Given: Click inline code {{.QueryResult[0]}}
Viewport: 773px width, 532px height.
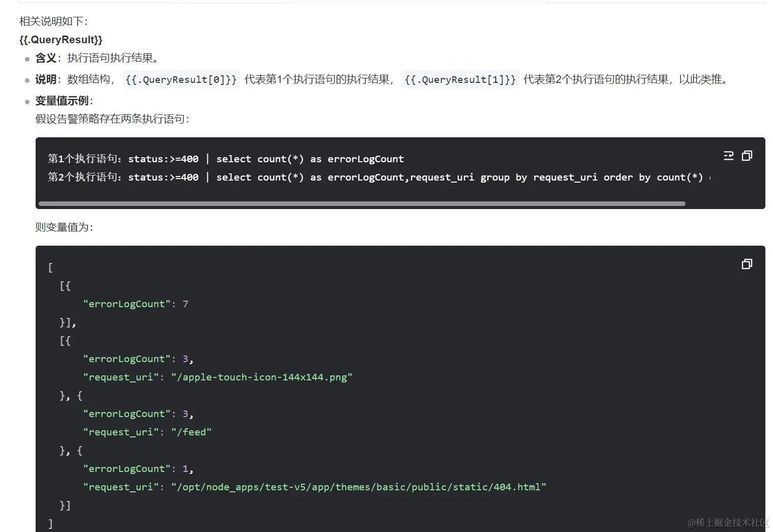Looking at the screenshot, I should (181, 79).
